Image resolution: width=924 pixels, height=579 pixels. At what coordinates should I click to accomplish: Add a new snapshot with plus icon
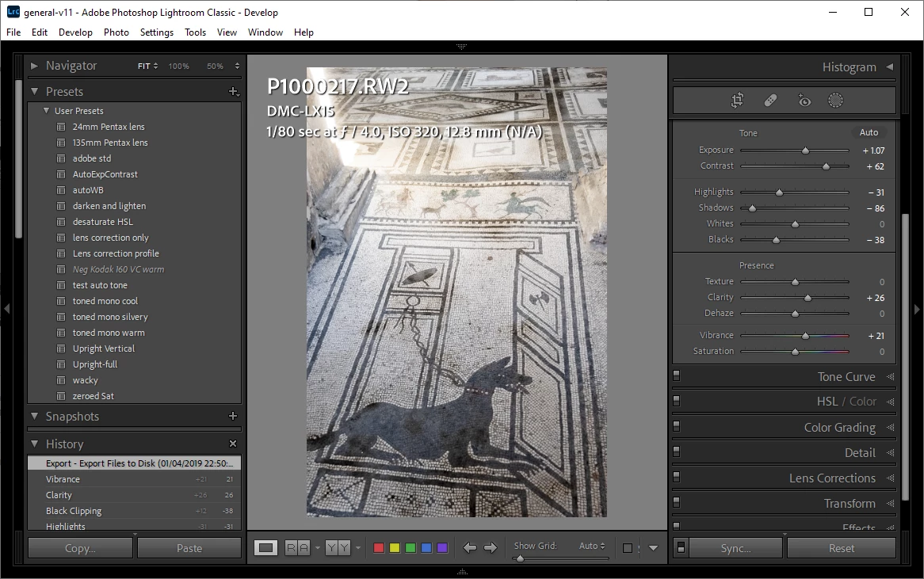tap(233, 416)
